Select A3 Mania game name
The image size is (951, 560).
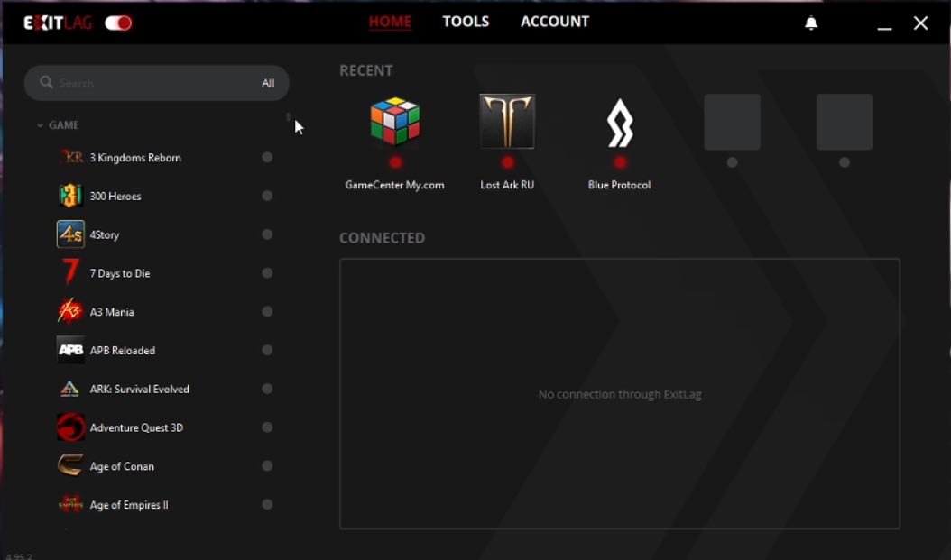pos(112,312)
